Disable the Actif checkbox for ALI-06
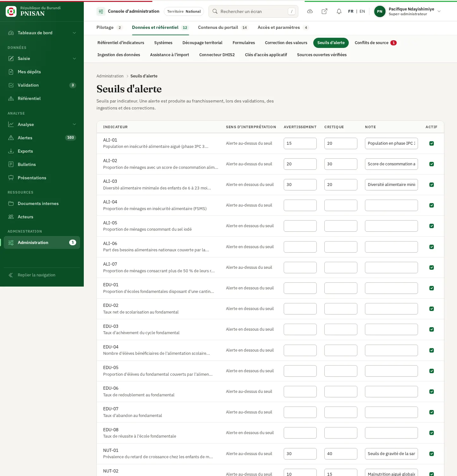 click(x=432, y=247)
